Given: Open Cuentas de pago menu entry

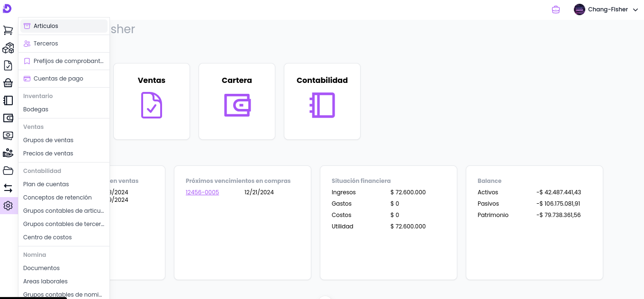Looking at the screenshot, I should coord(58,79).
